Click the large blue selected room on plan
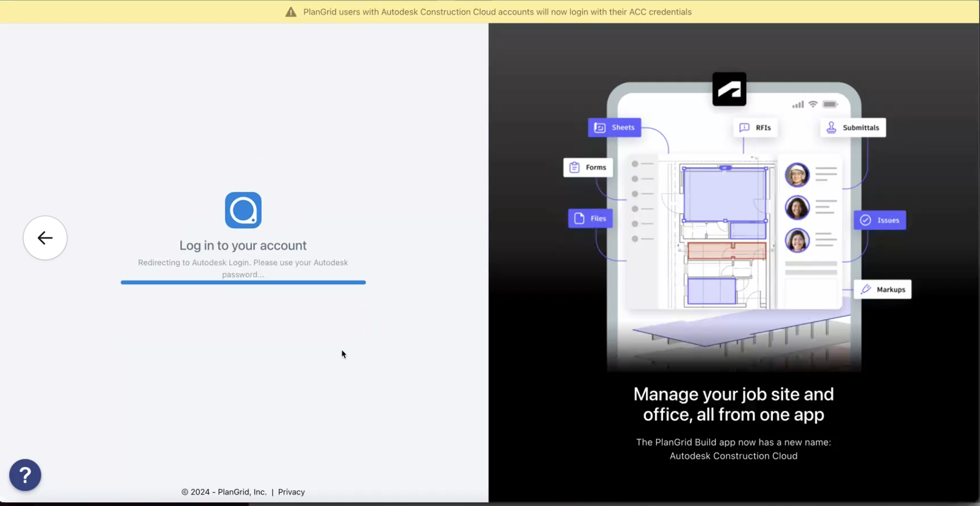The height and width of the screenshot is (506, 980). point(725,194)
